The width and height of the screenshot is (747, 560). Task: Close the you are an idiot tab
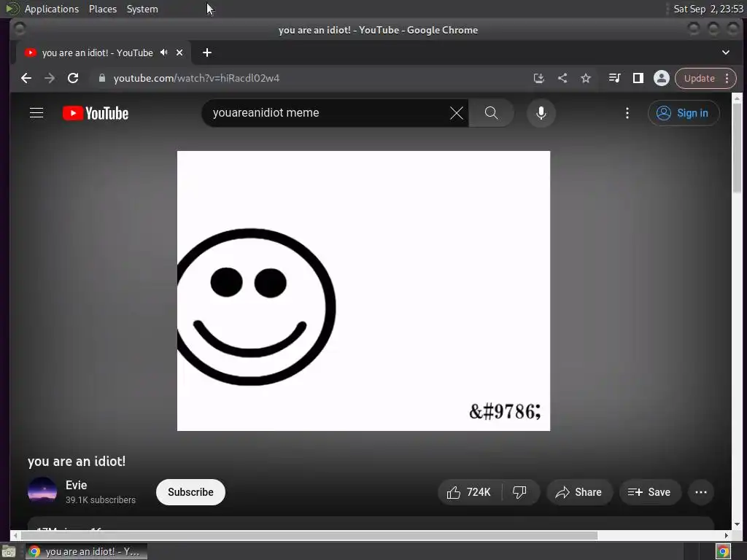pos(179,52)
